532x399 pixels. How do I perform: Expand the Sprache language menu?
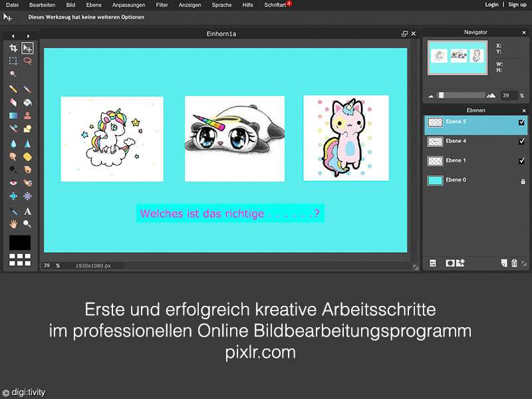[221, 5]
